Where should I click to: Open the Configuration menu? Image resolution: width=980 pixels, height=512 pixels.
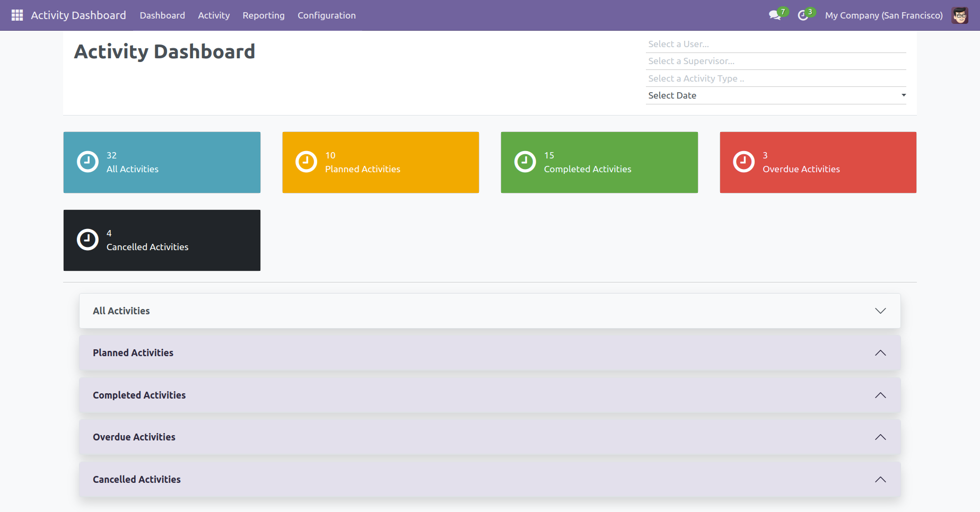pyautogui.click(x=327, y=15)
